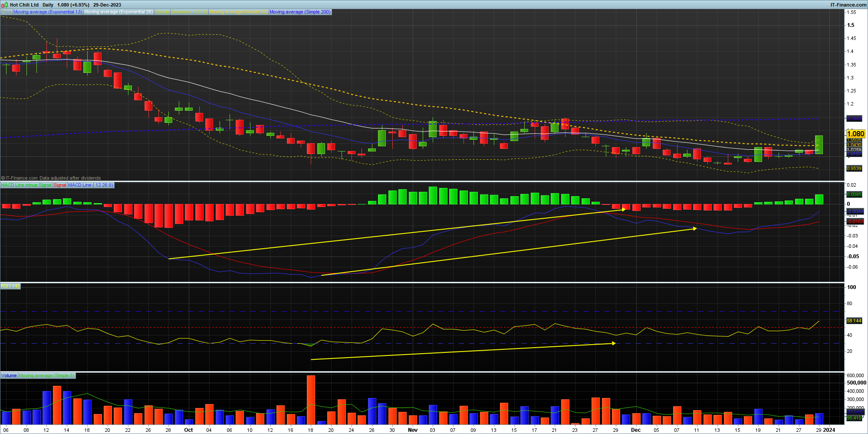This screenshot has width=868, height=434.
Task: Click the IT-Finance.com link at top right
Action: coord(848,5)
